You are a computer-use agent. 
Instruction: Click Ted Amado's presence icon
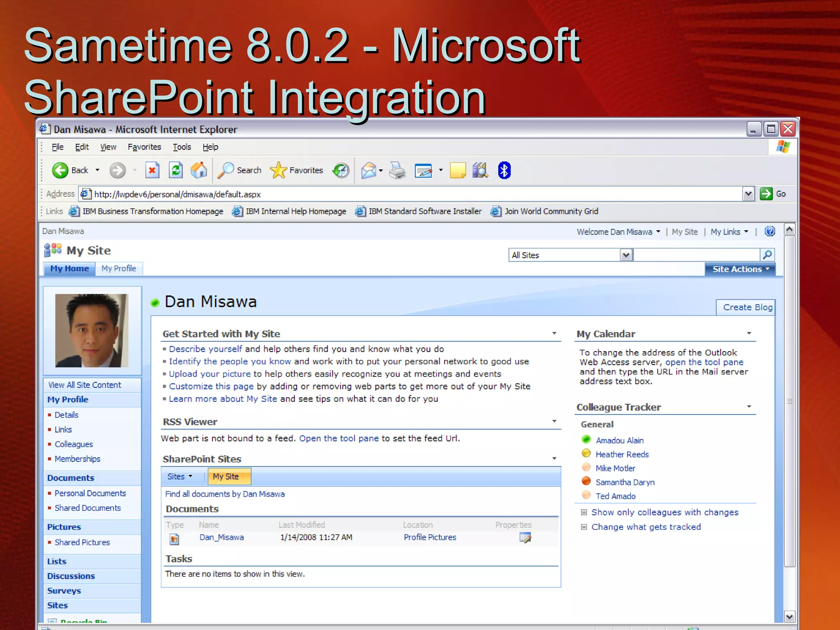tap(586, 495)
